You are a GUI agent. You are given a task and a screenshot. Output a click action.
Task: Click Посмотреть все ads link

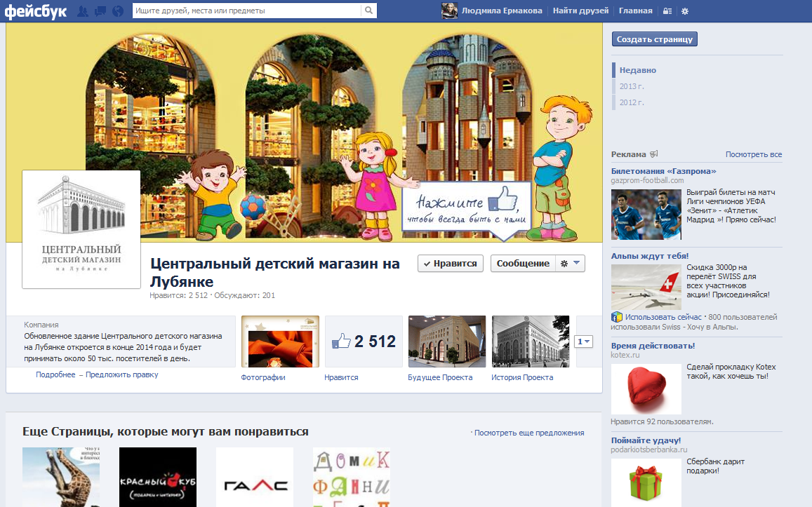754,154
